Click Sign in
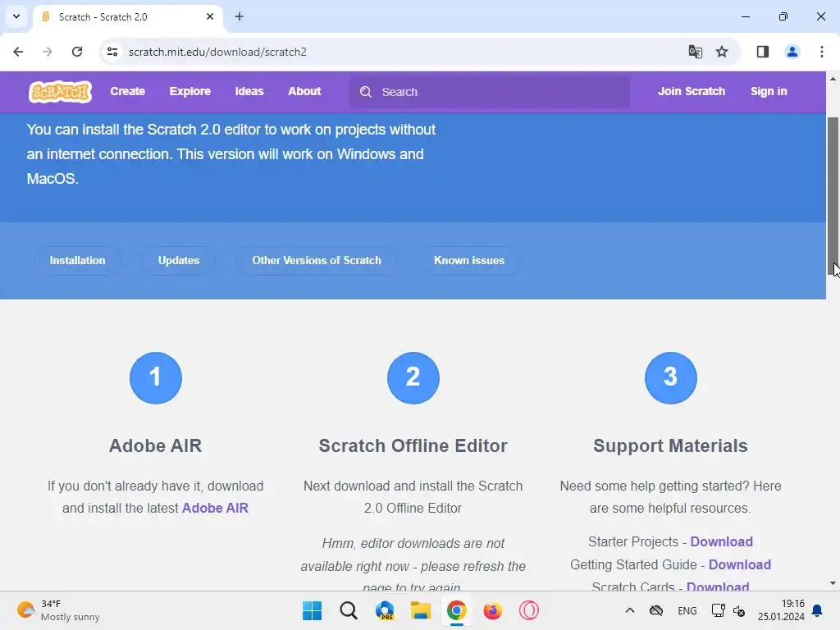The height and width of the screenshot is (630, 840). click(769, 92)
